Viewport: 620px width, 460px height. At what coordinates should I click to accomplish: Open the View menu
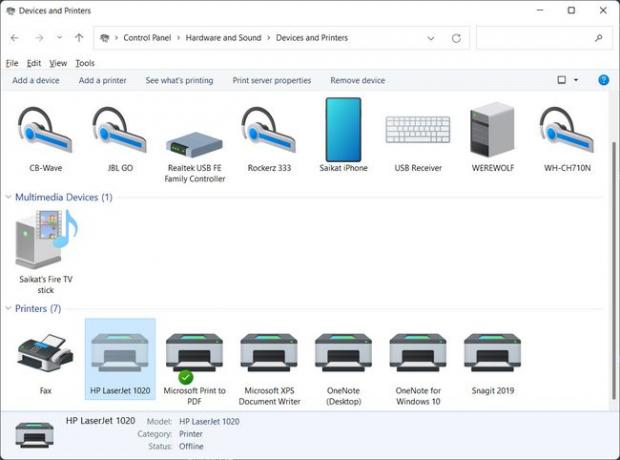tap(58, 63)
